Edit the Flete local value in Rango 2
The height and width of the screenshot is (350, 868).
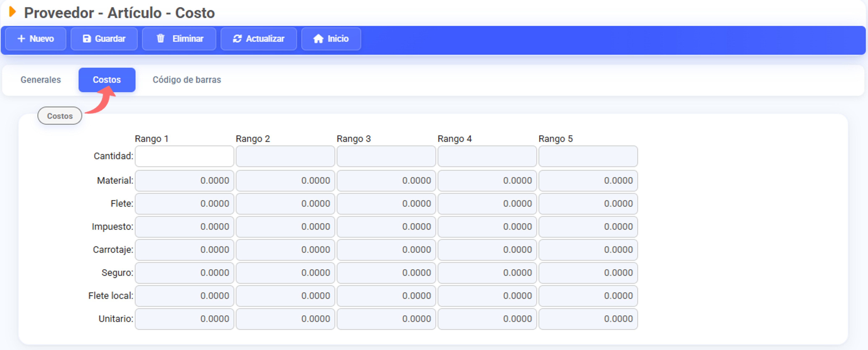pyautogui.click(x=285, y=296)
